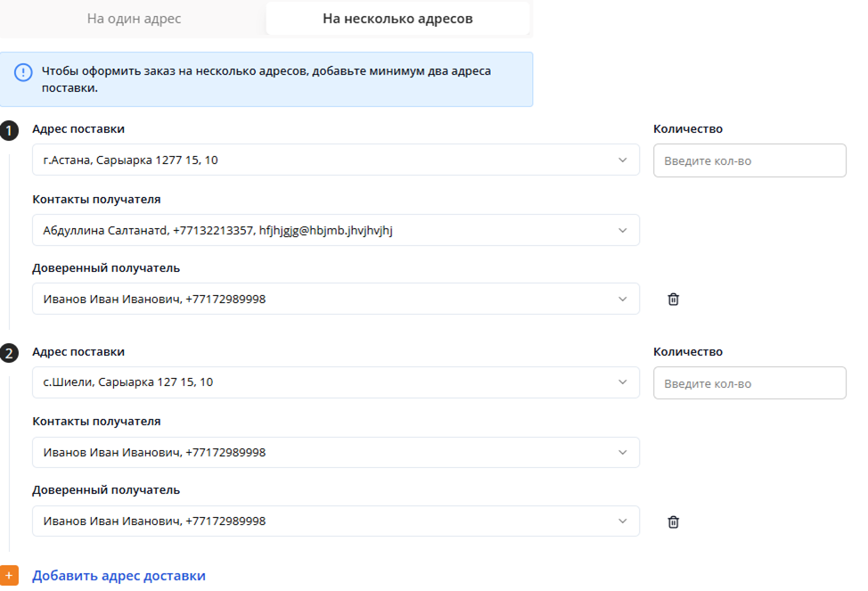Click quantity field for second address
This screenshot has width=868, height=591.
pos(749,384)
